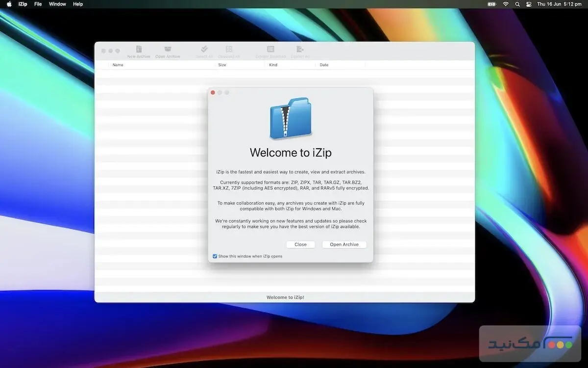
Task: Click the Extract Selected toolbar icon
Action: pos(270,51)
